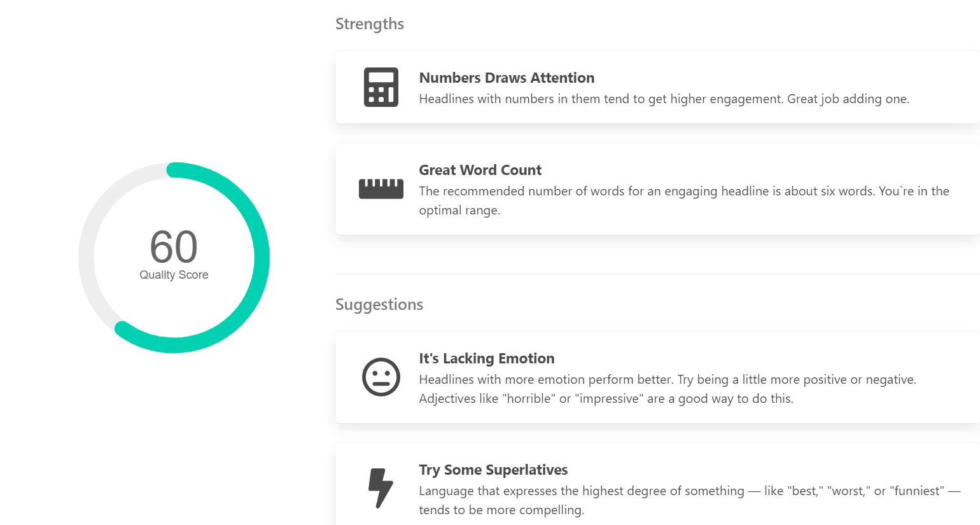The height and width of the screenshot is (525, 980).
Task: Click the recommended six words description text
Action: [x=683, y=192]
